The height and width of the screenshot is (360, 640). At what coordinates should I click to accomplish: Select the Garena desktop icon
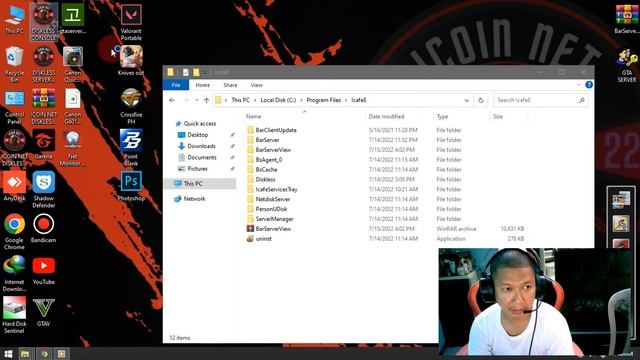(x=43, y=144)
